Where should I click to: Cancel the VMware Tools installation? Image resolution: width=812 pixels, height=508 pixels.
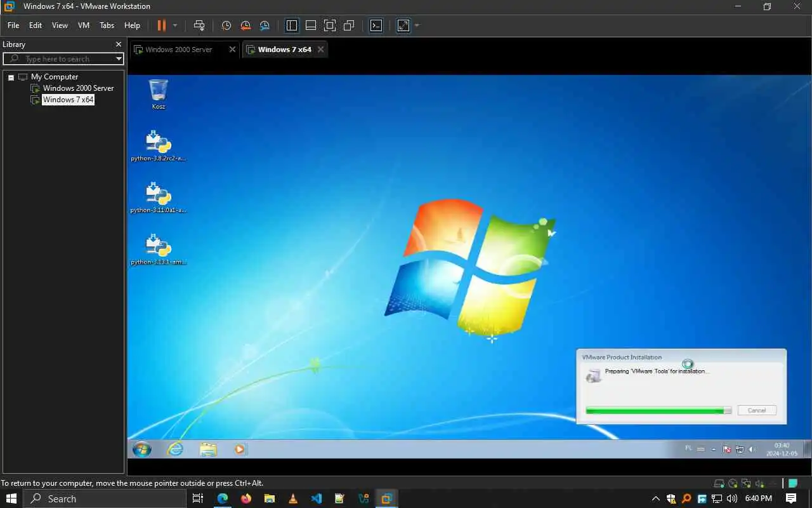click(x=757, y=410)
